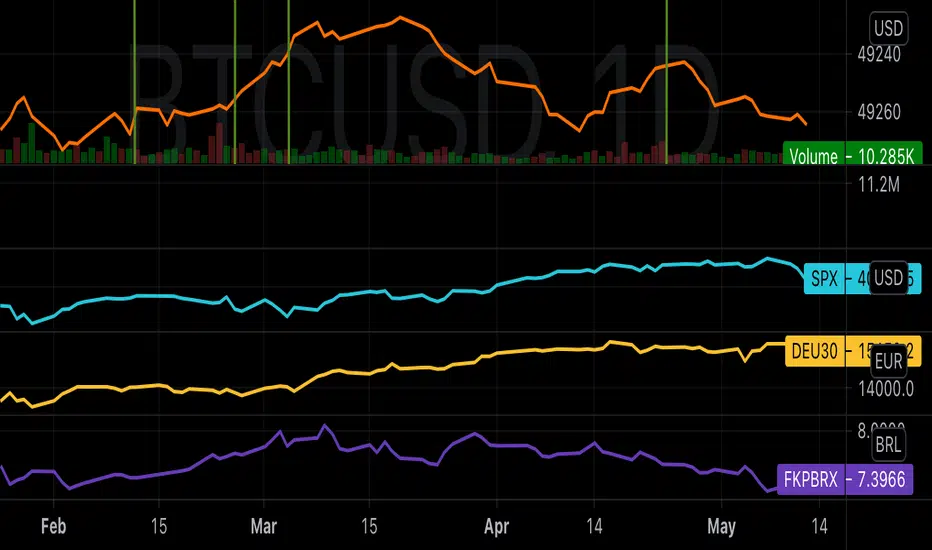Click the 14000.0 axis value
The height and width of the screenshot is (550, 932).
coord(886,389)
